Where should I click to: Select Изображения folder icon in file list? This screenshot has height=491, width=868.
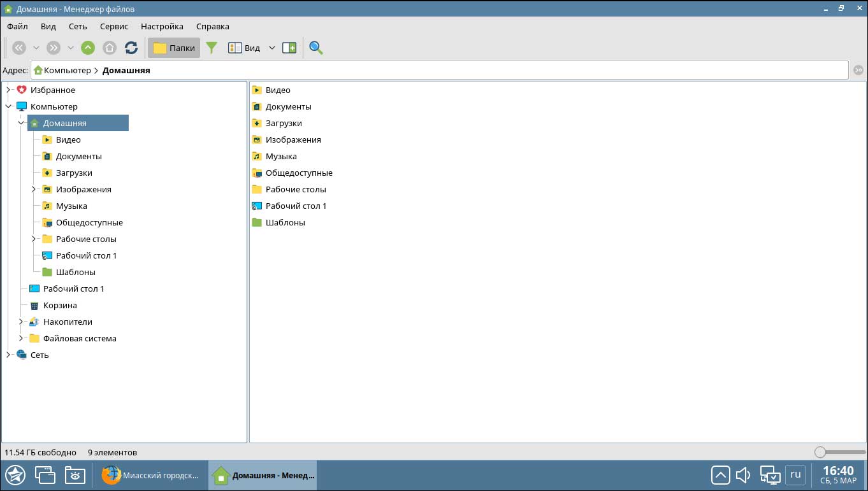(x=257, y=139)
